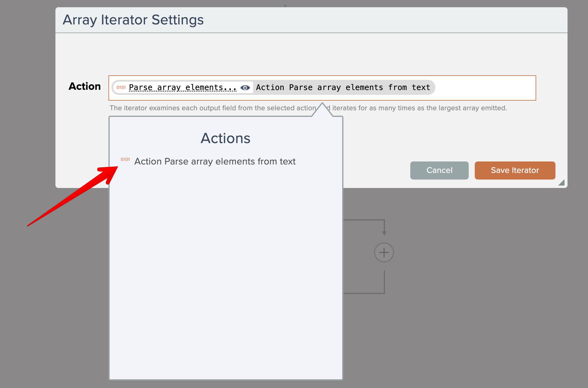Image resolution: width=588 pixels, height=388 pixels.
Task: Click the 0101 icon inside the Action pill
Action: [121, 87]
